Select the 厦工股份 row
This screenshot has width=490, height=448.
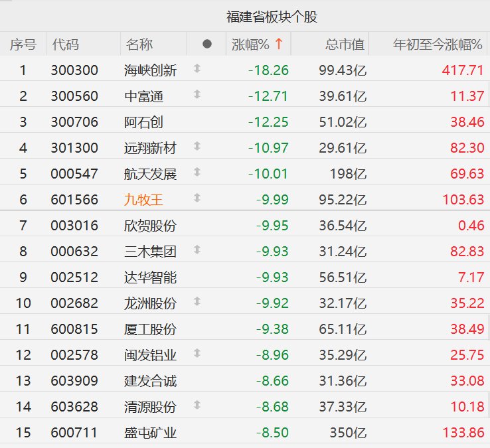pos(151,329)
